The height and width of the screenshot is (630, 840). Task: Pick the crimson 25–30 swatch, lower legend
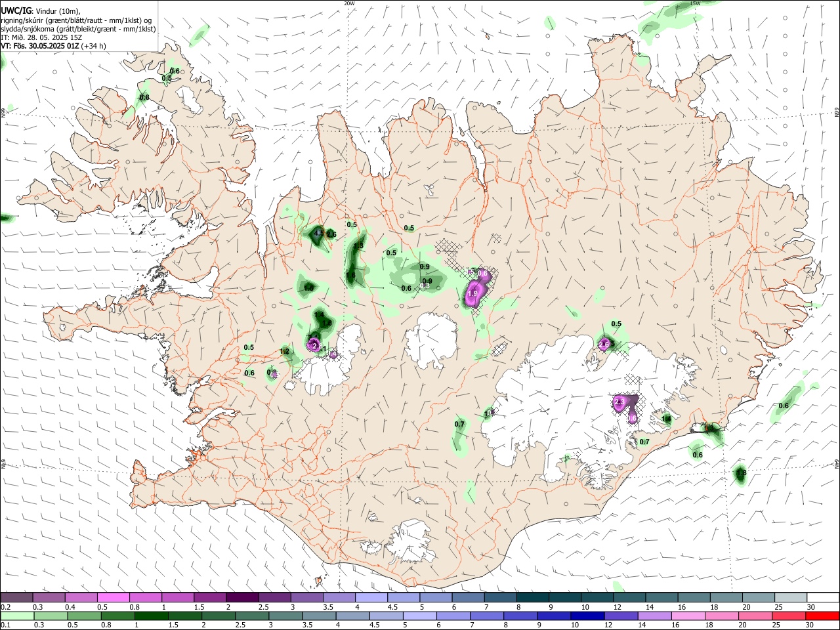789,616
